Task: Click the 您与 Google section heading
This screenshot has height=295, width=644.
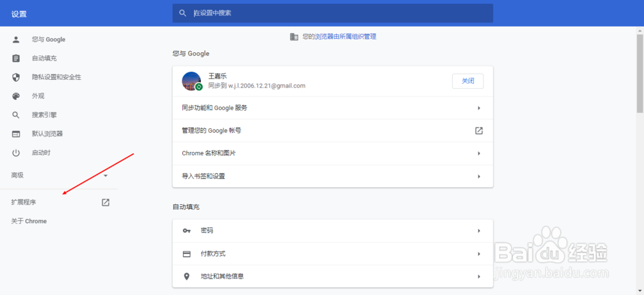Action: 191,53
